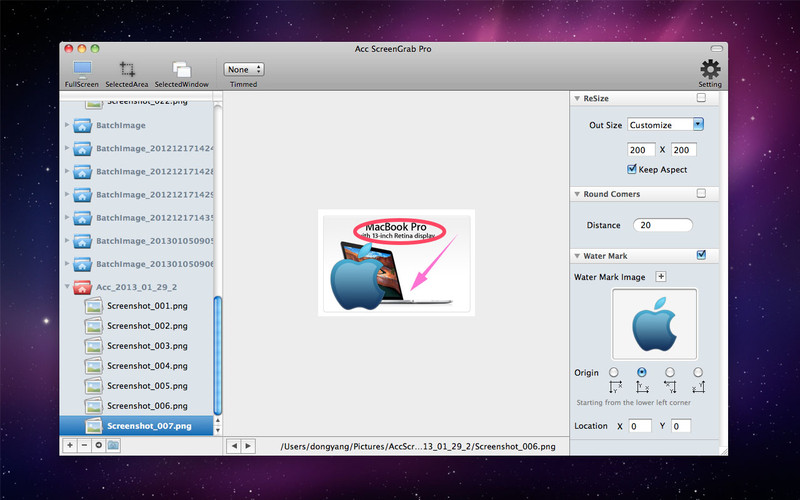Screen dimensions: 800x500
Task: Open the Timmed None dropdown
Action: [x=243, y=69]
